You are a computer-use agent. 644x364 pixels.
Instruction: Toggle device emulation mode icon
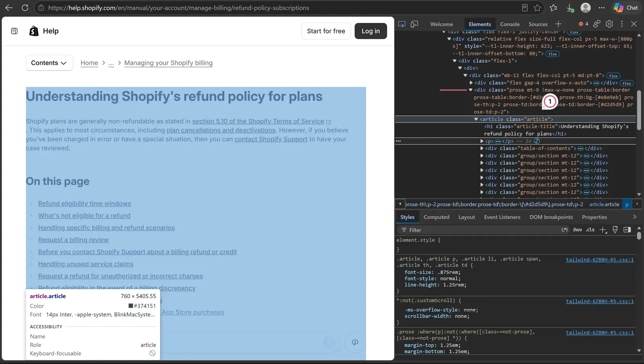click(414, 24)
